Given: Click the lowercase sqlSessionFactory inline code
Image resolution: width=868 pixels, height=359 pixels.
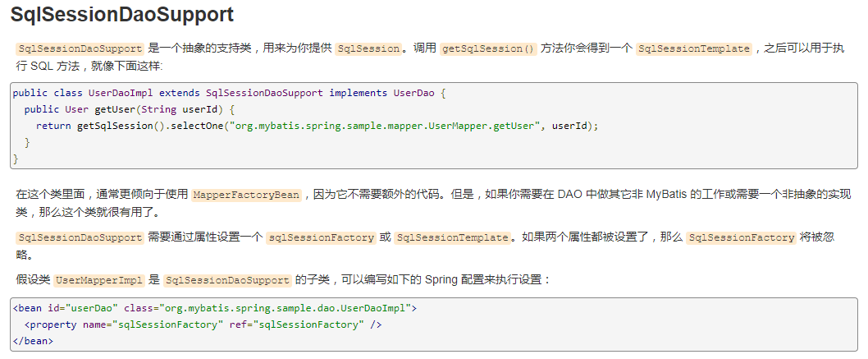Looking at the screenshot, I should pos(321,237).
